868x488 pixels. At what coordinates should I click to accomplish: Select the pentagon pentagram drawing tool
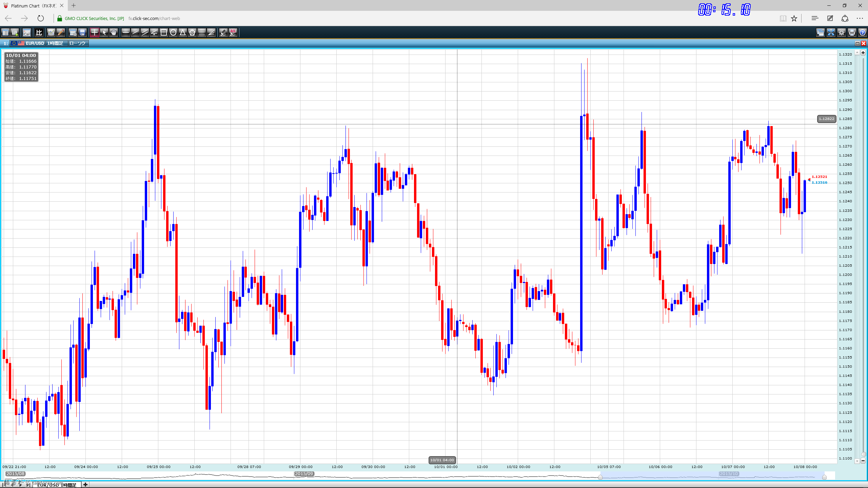click(192, 33)
